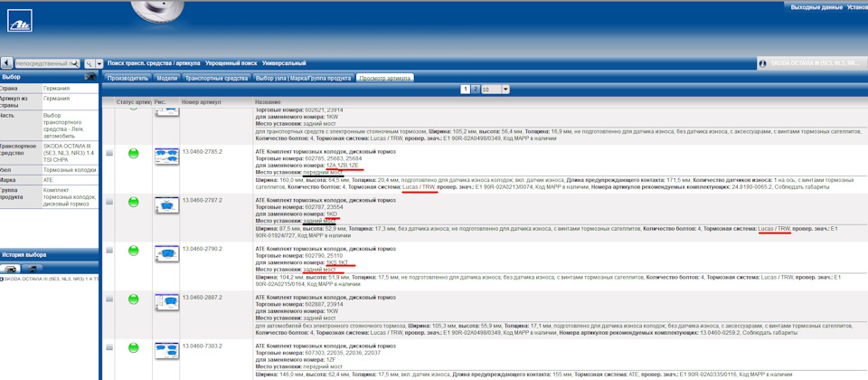Viewport: 868px width, 380px height.
Task: Switch to the Транспортные средства tab
Action: [216, 78]
